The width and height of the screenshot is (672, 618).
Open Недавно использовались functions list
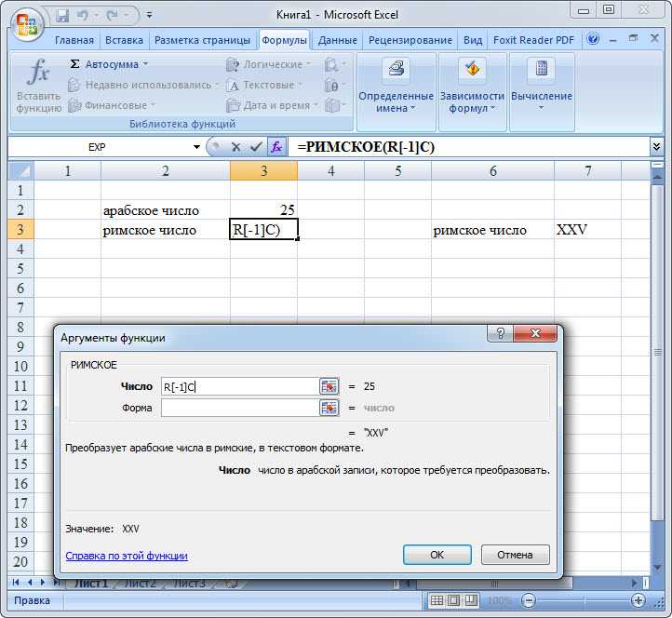[x=143, y=85]
